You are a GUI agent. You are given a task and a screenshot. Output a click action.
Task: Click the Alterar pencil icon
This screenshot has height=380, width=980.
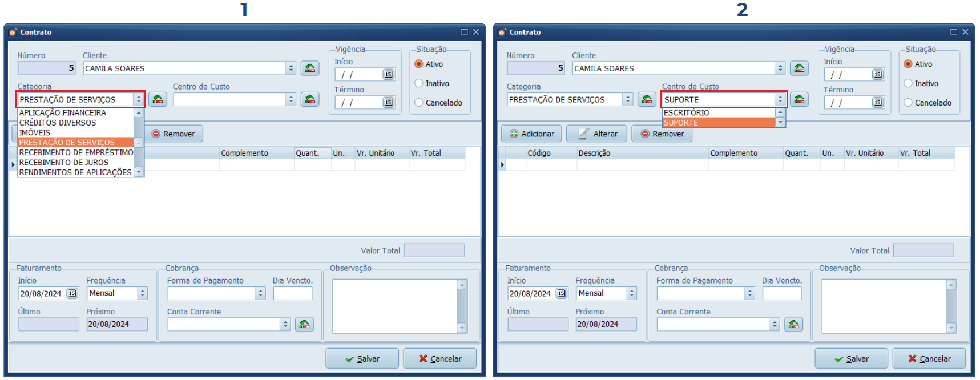(x=583, y=134)
